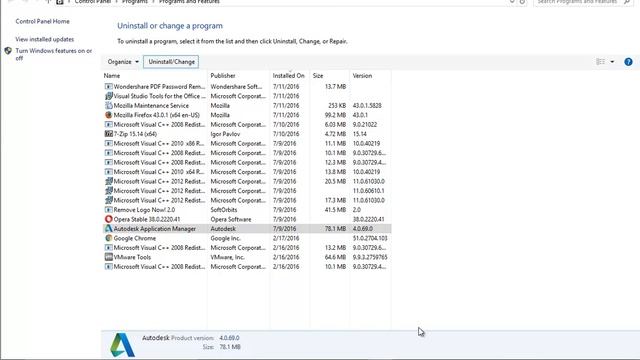The image size is (640, 360).
Task: Select Opera Stable 38.0.2220.41 entry
Action: click(x=147, y=219)
